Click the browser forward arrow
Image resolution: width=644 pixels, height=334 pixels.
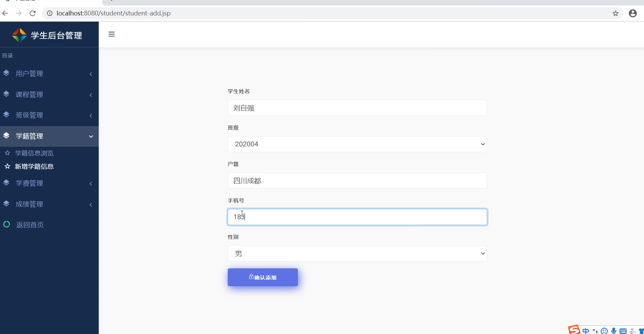coord(19,13)
